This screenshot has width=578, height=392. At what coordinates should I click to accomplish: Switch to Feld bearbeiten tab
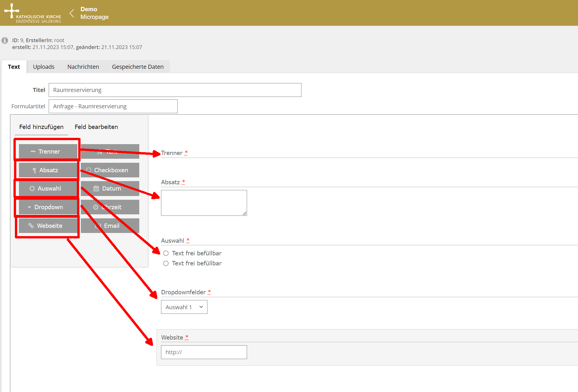click(x=96, y=127)
